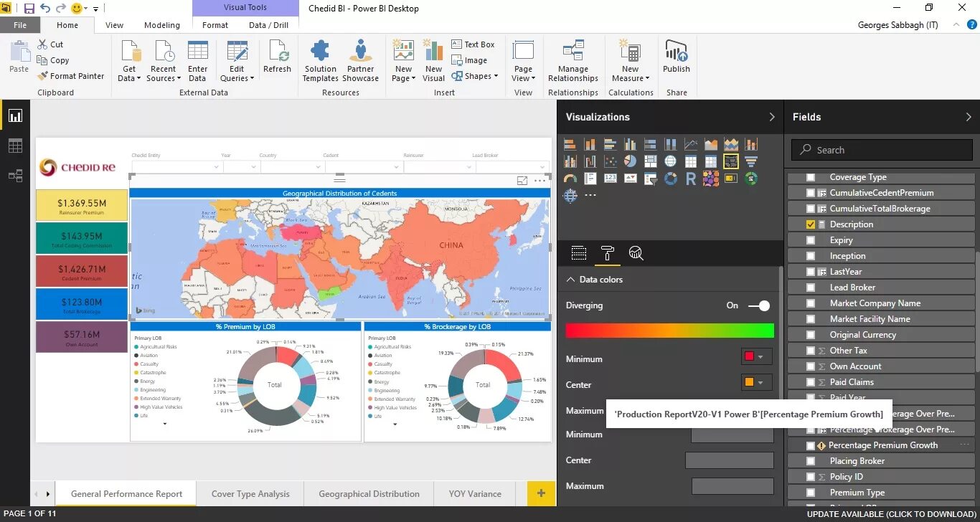Click the Publish button
This screenshot has width=980, height=522.
676,57
